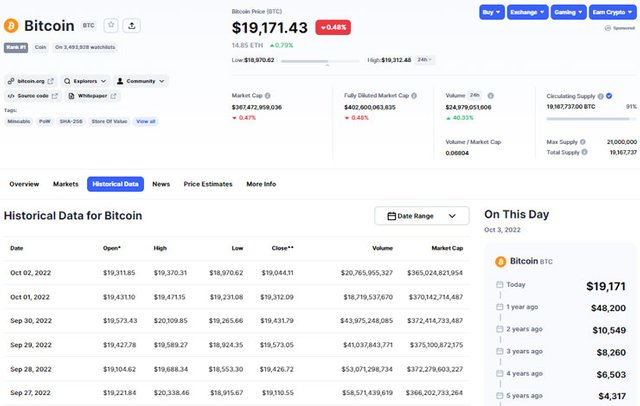Click Fully Diluted Market Cap info icon

[414, 95]
